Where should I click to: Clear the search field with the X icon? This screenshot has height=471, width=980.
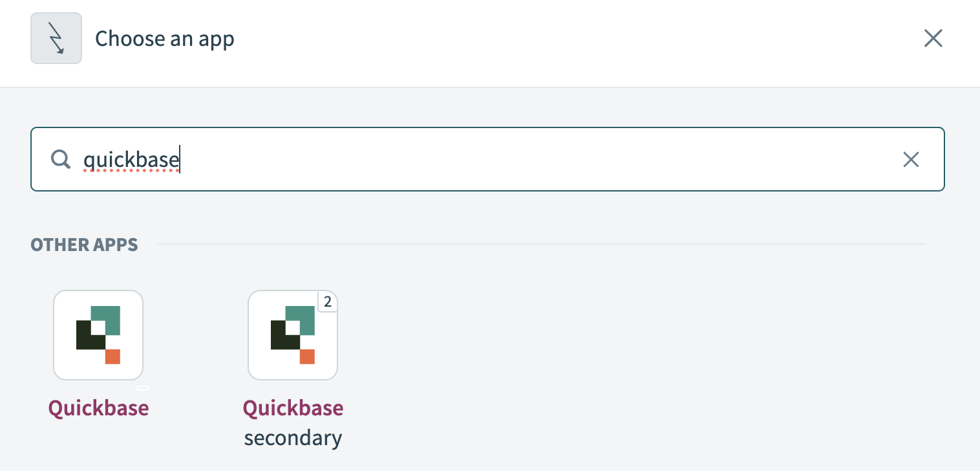[911, 159]
